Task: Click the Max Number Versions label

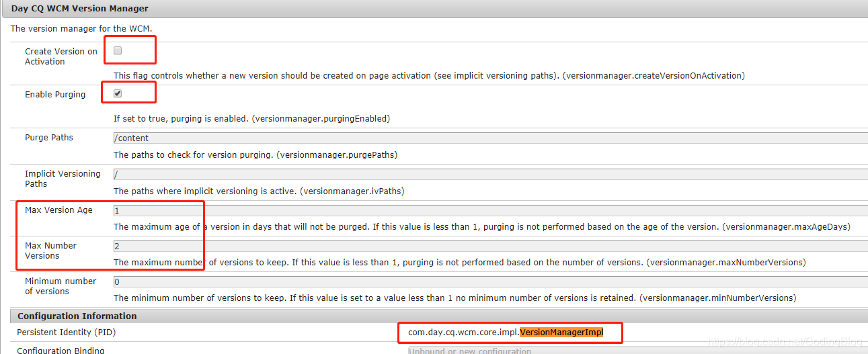Action: [50, 251]
